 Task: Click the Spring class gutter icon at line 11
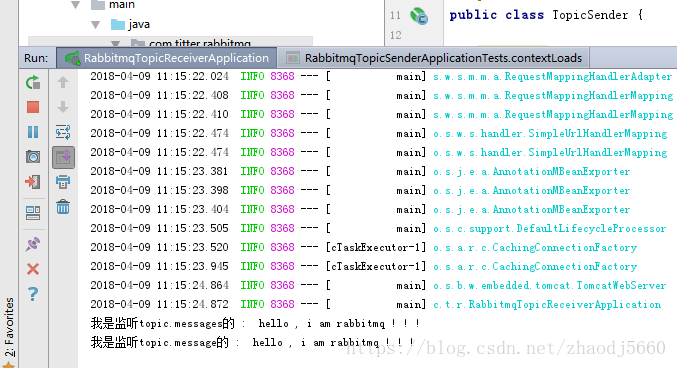tap(419, 16)
